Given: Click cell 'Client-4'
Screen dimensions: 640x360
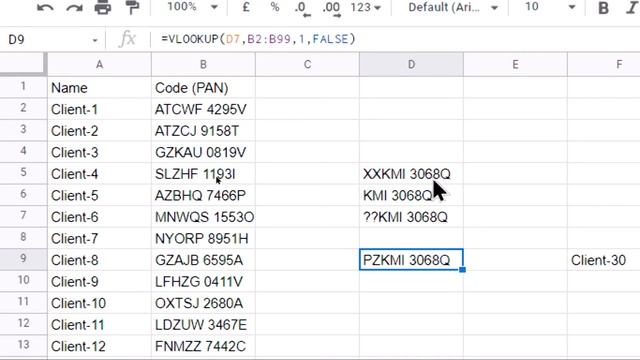Looking at the screenshot, I should tap(99, 174).
